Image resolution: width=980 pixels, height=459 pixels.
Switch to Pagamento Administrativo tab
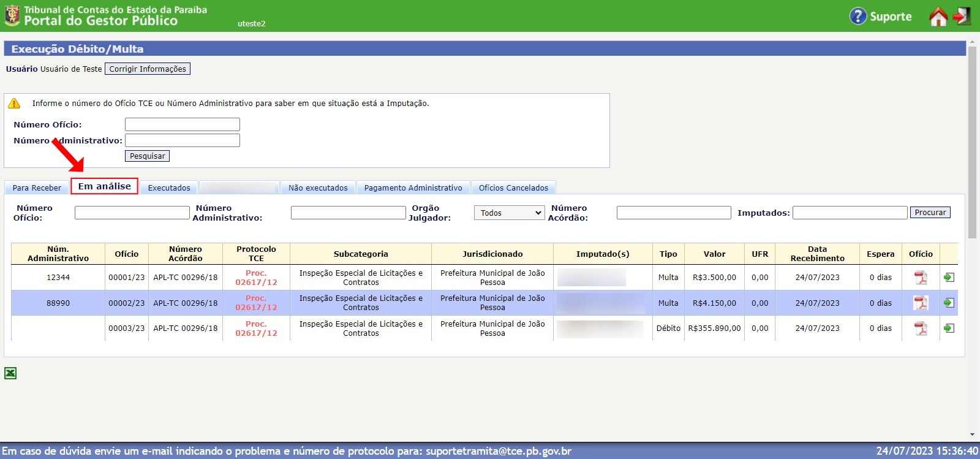[413, 188]
